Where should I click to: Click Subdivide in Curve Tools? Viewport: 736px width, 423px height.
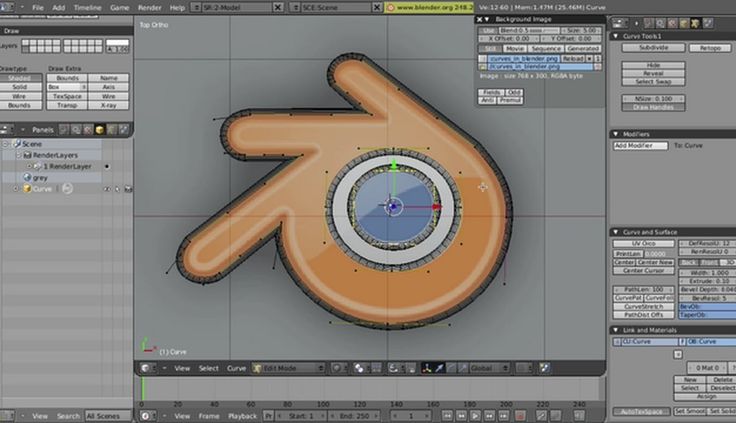pos(653,48)
